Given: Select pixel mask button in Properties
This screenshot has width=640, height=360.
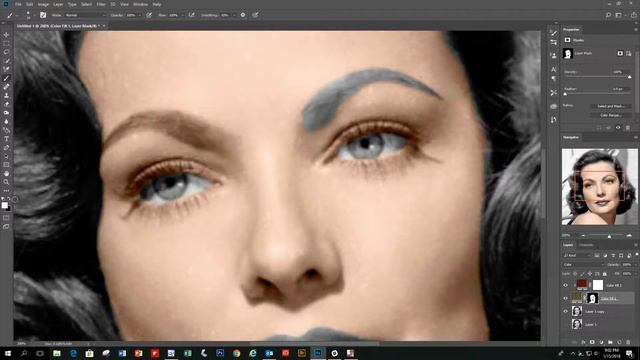Looking at the screenshot, I should [x=620, y=53].
